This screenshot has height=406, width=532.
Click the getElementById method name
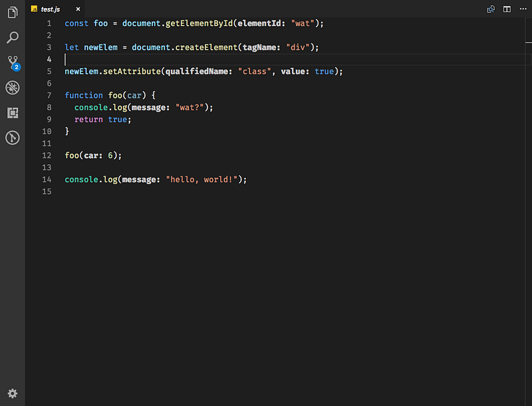coord(197,24)
